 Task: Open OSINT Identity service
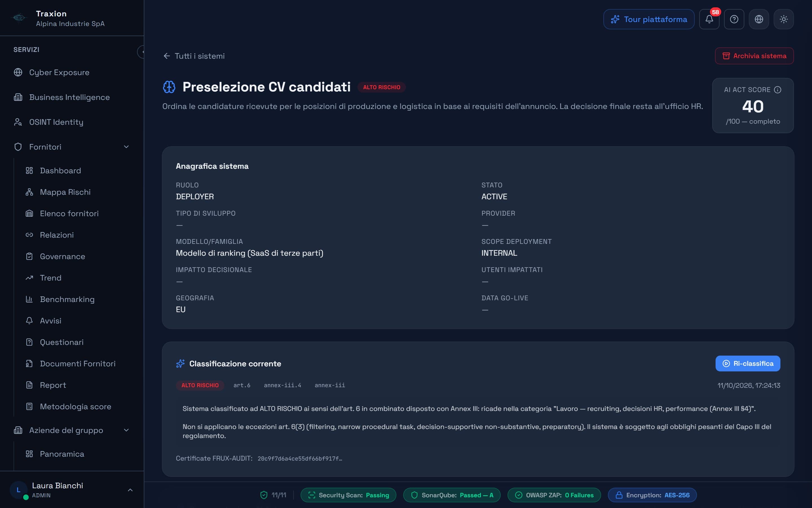click(x=72, y=122)
